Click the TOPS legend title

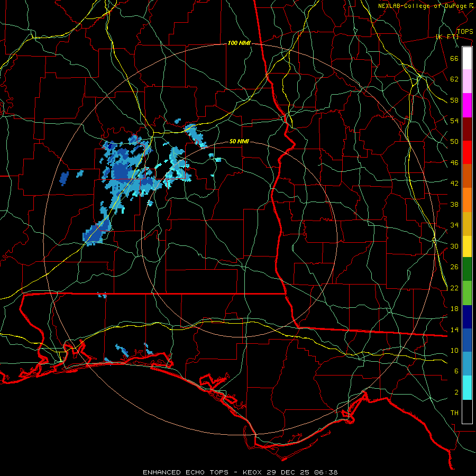tap(465, 32)
